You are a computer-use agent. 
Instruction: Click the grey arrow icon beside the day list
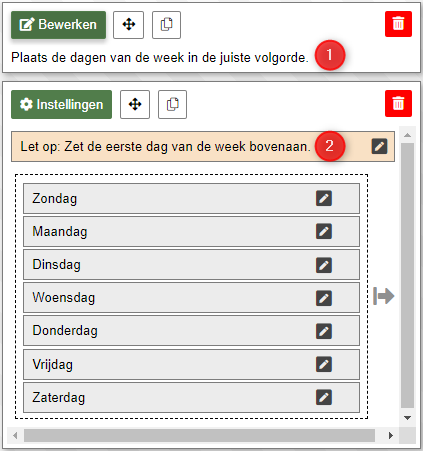tap(384, 296)
